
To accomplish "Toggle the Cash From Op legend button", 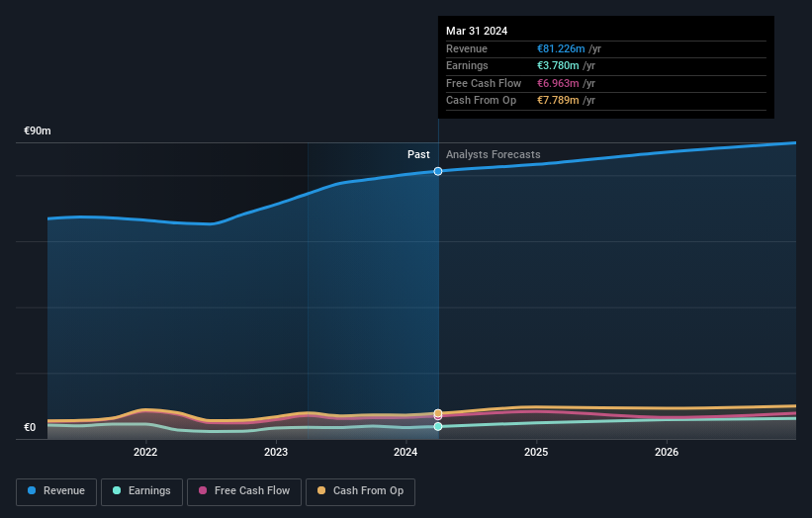I will point(360,491).
